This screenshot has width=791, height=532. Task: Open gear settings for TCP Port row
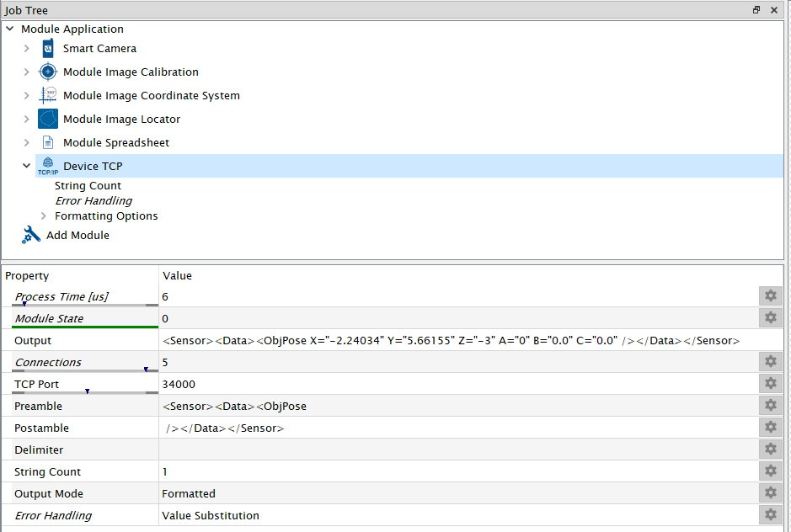point(770,383)
